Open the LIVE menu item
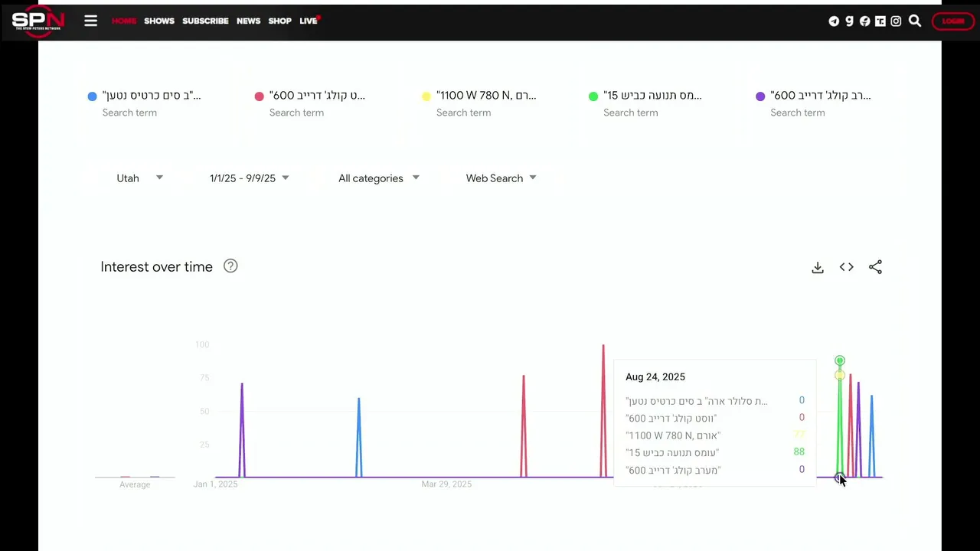Image resolution: width=980 pixels, height=551 pixels. tap(309, 21)
